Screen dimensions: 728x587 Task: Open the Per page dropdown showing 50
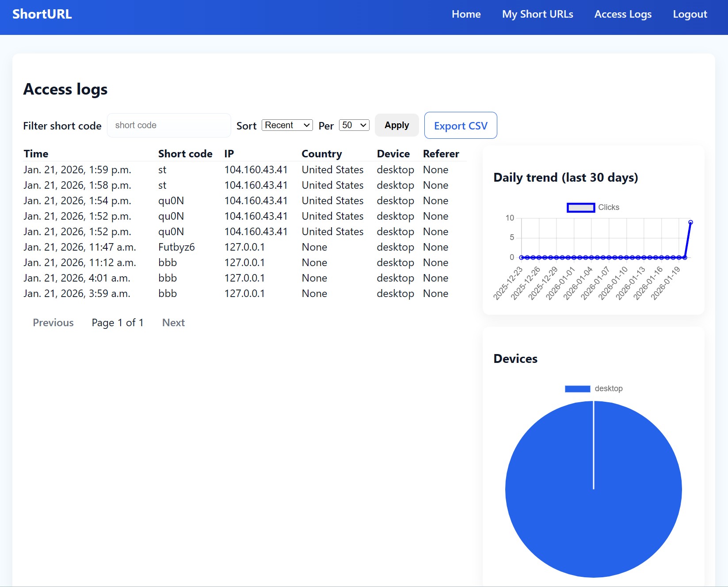pos(354,125)
